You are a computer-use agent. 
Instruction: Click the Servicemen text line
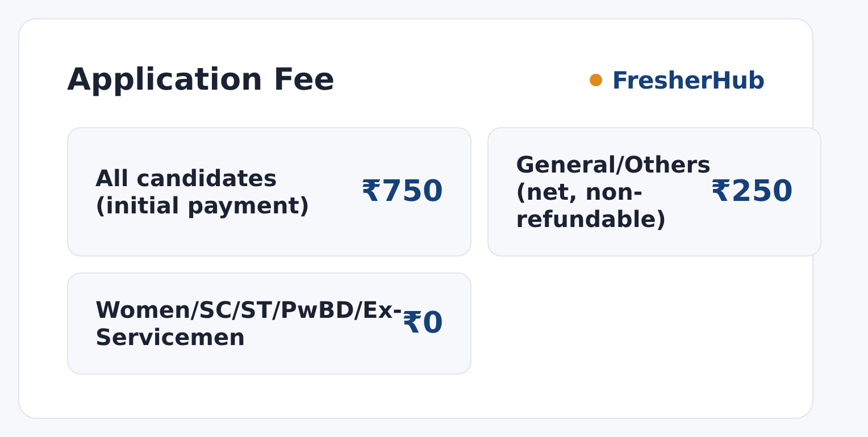coord(170,338)
